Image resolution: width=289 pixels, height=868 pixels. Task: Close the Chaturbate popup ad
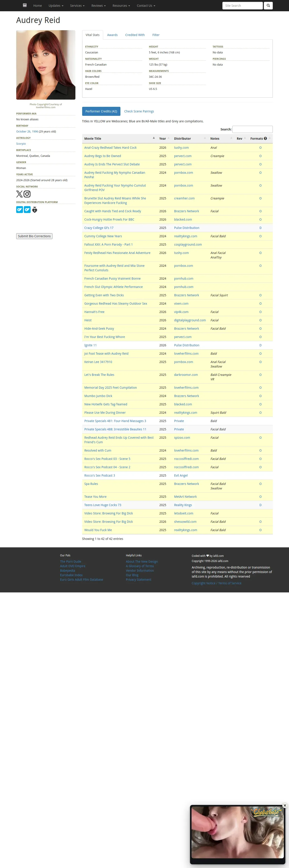point(285,805)
